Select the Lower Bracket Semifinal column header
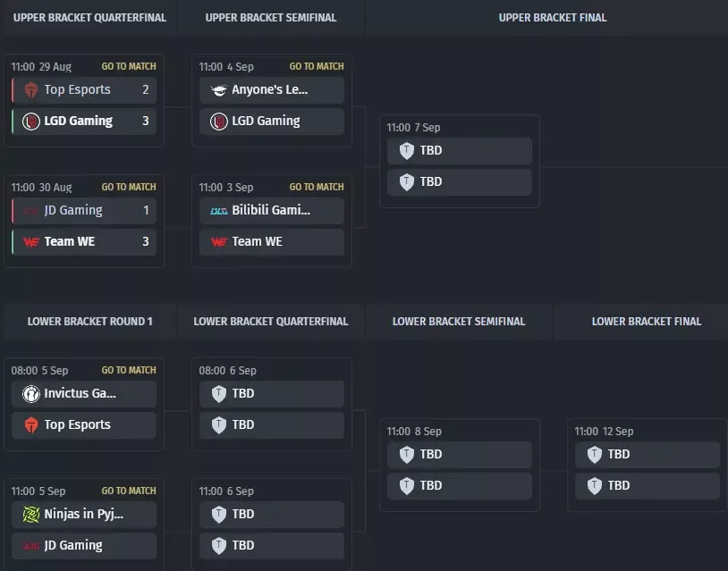Image resolution: width=728 pixels, height=571 pixels. [x=459, y=322]
